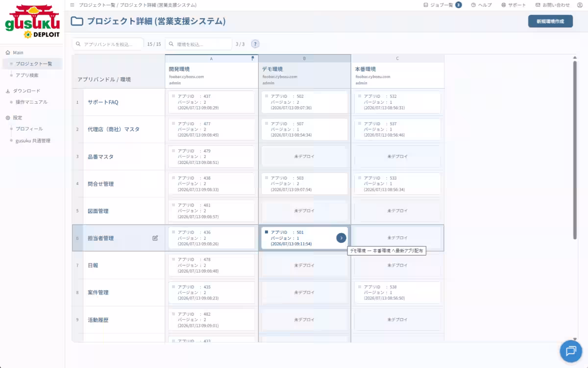Click the selection square on app ID 501 card
The width and height of the screenshot is (588, 368).
267,232
